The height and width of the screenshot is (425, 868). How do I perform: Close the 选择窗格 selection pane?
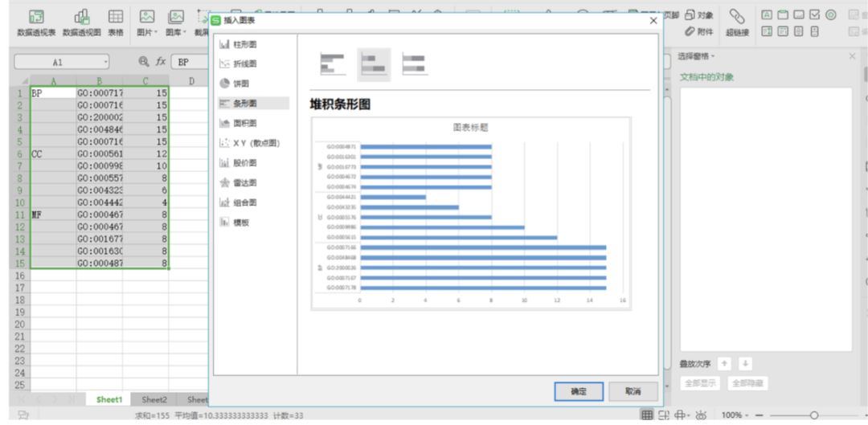pos(852,56)
